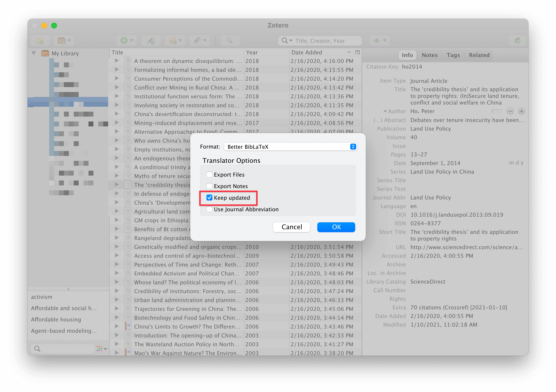Click Add Item by Identifier wand icon

pos(150,41)
